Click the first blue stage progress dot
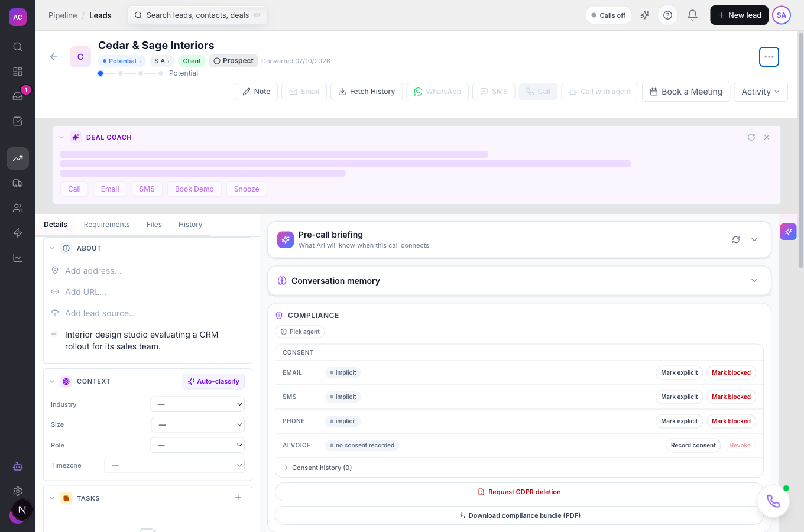Image resolution: width=804 pixels, height=532 pixels. [x=100, y=73]
